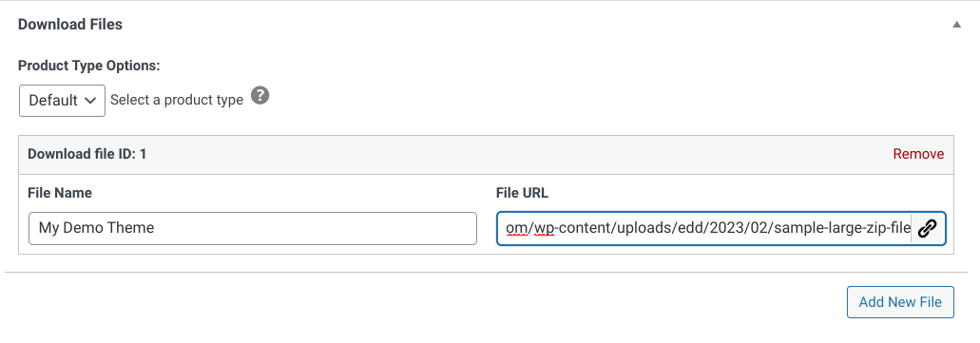Place the cursor after Theme in the File Name field
980x343 pixels.
[155, 229]
